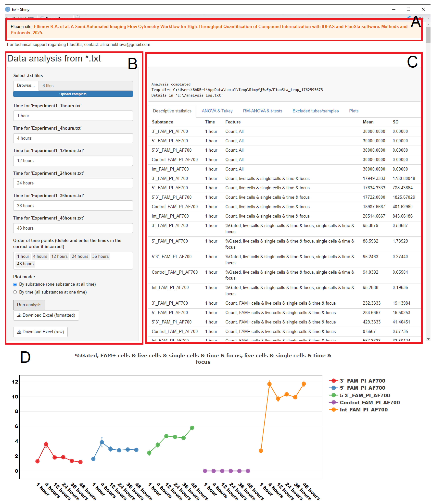This screenshot has width=434, height=504.
Task: Click the scrollbar down arrow at page right
Action: [x=428, y=339]
